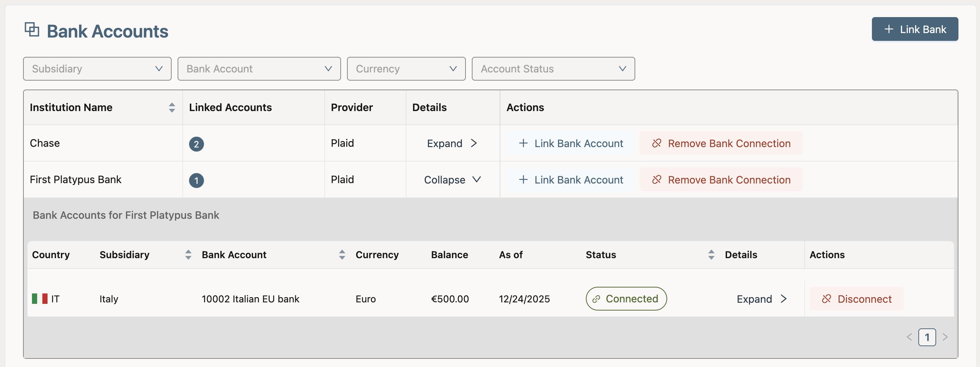Click First Platypus Bank accounts badge 1
The width and height of the screenshot is (980, 367).
pos(196,180)
